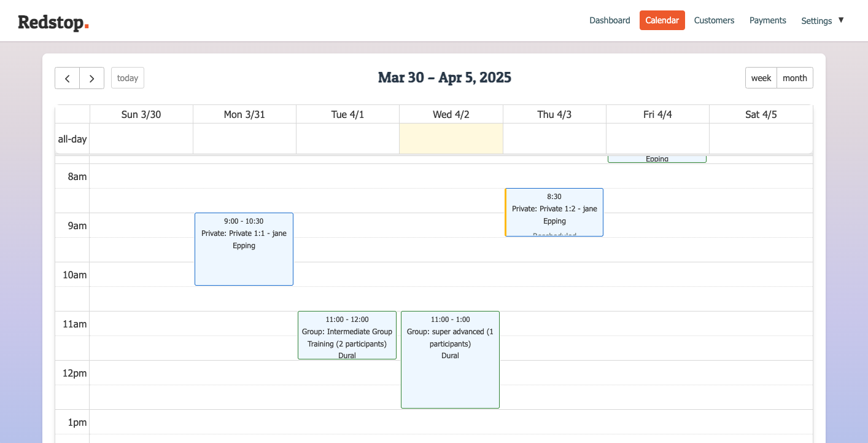
Task: Go to the Payments section
Action: 767,20
